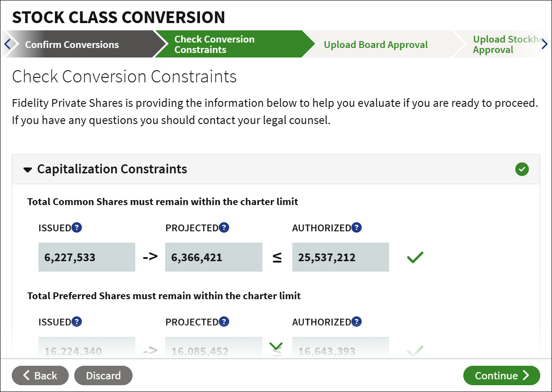Show previous wizard steps with left chevron
This screenshot has height=392, width=552.
coord(7,44)
